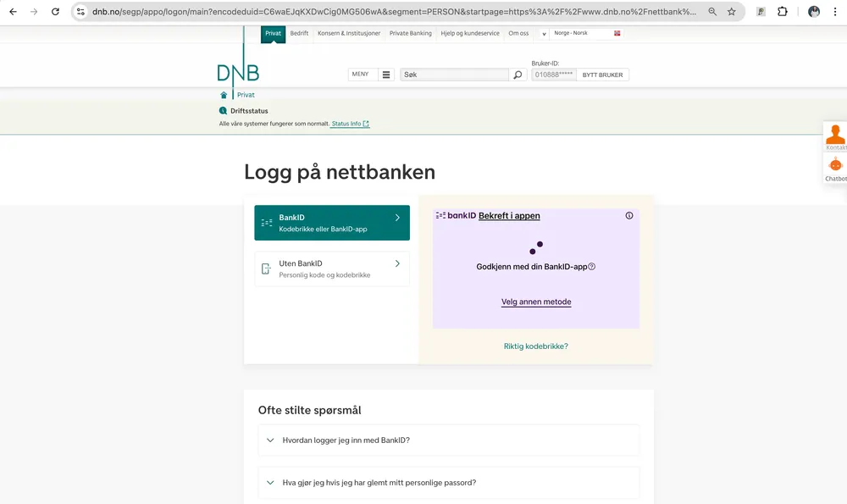
Task: Click the BankID info circle icon
Action: (x=629, y=215)
